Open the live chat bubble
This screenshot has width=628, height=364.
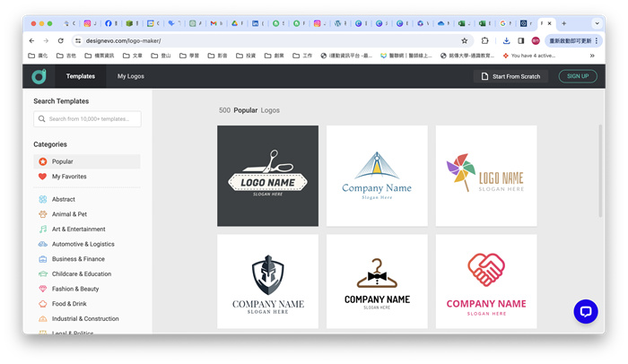[x=586, y=311]
